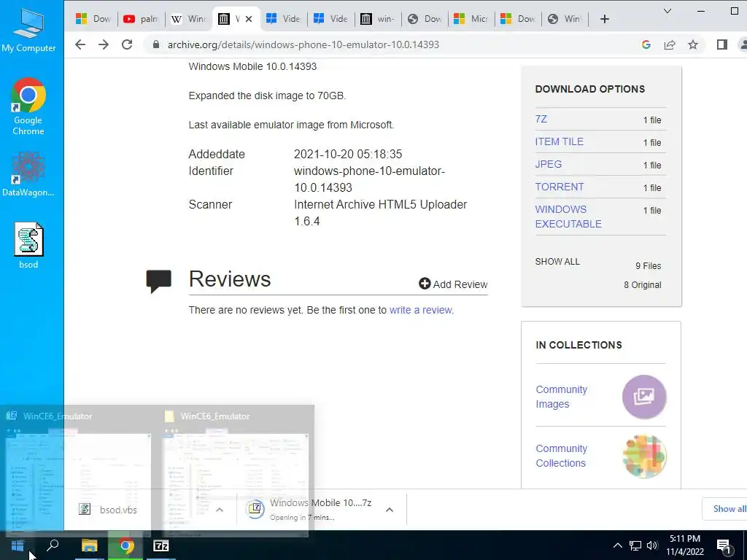Image resolution: width=747 pixels, height=560 pixels.
Task: Bookmark this page with star icon
Action: [x=693, y=44]
